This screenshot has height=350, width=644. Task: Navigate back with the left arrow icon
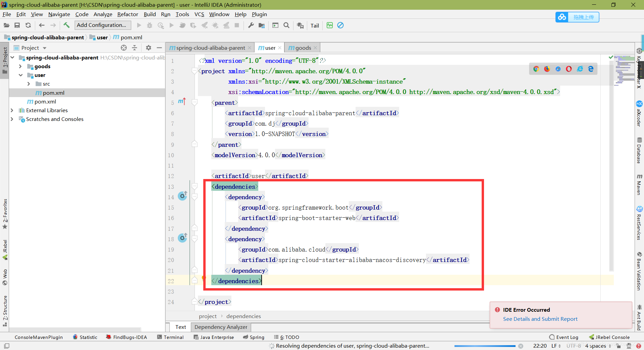pyautogui.click(x=42, y=25)
